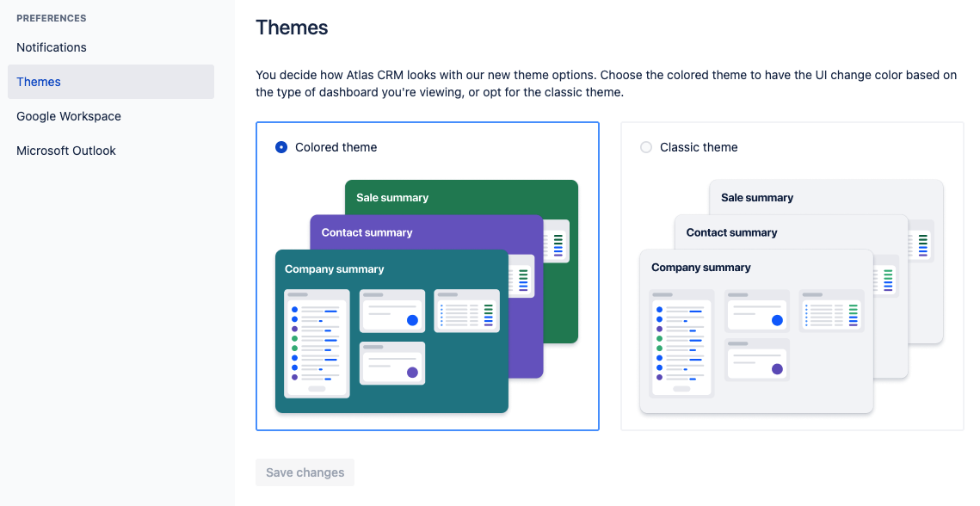Click the Save changes button
Viewport: 980px width, 506px height.
coord(305,472)
